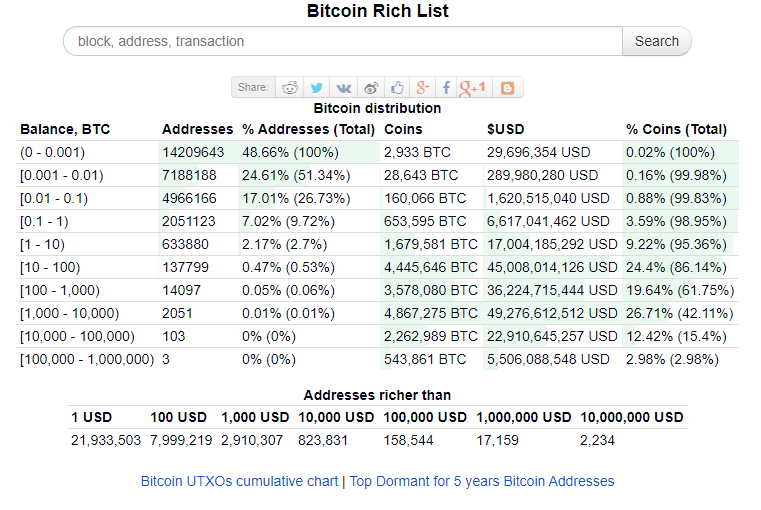This screenshot has width=761, height=510.
Task: Share via the orange Blogger icon
Action: (x=507, y=88)
